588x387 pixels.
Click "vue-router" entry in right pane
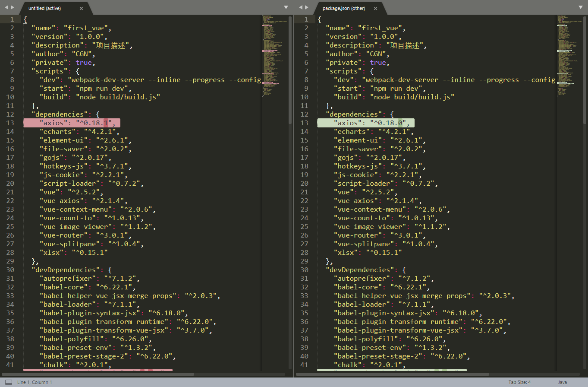pos(380,235)
